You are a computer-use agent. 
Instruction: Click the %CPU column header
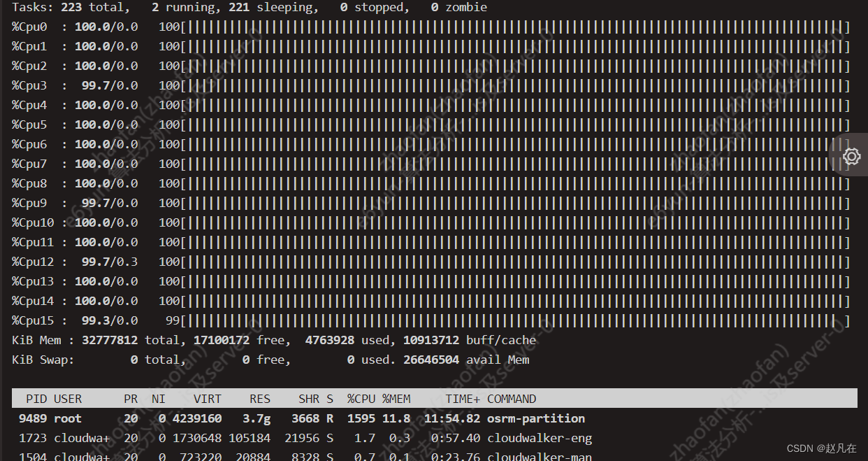pos(361,399)
